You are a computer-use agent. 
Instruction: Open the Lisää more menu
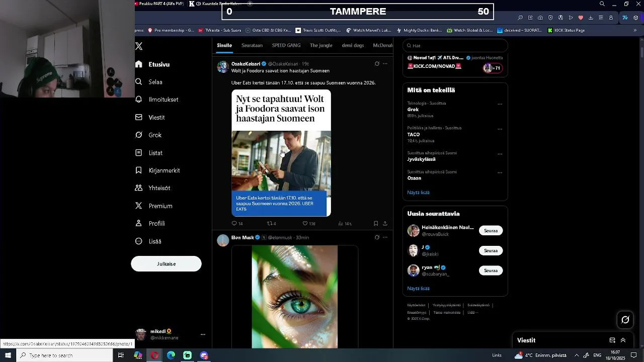coord(148,241)
